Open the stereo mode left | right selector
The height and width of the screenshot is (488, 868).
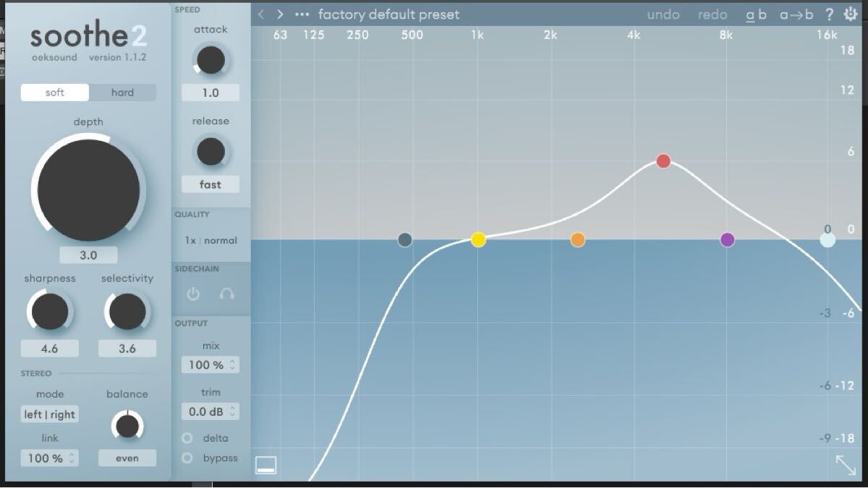50,414
